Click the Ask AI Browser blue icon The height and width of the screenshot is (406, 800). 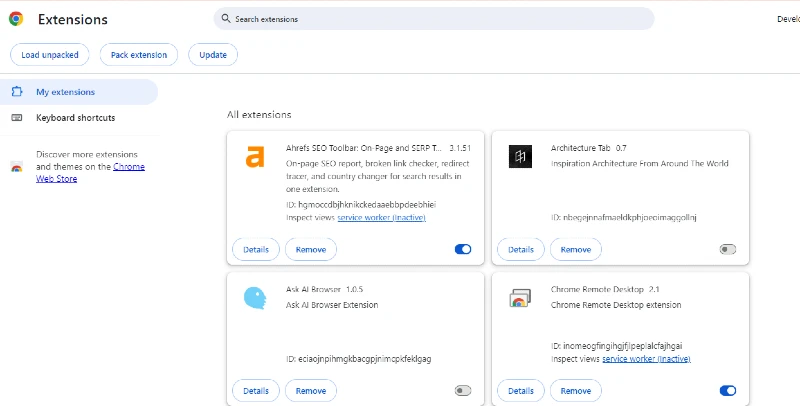click(x=255, y=298)
